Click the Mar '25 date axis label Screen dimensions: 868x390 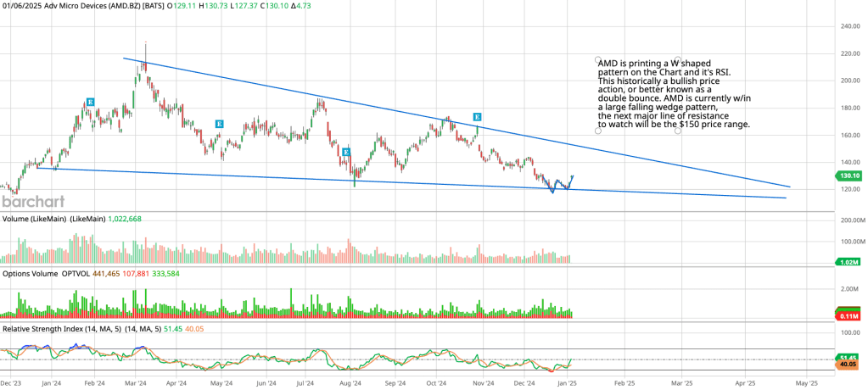coord(681,383)
